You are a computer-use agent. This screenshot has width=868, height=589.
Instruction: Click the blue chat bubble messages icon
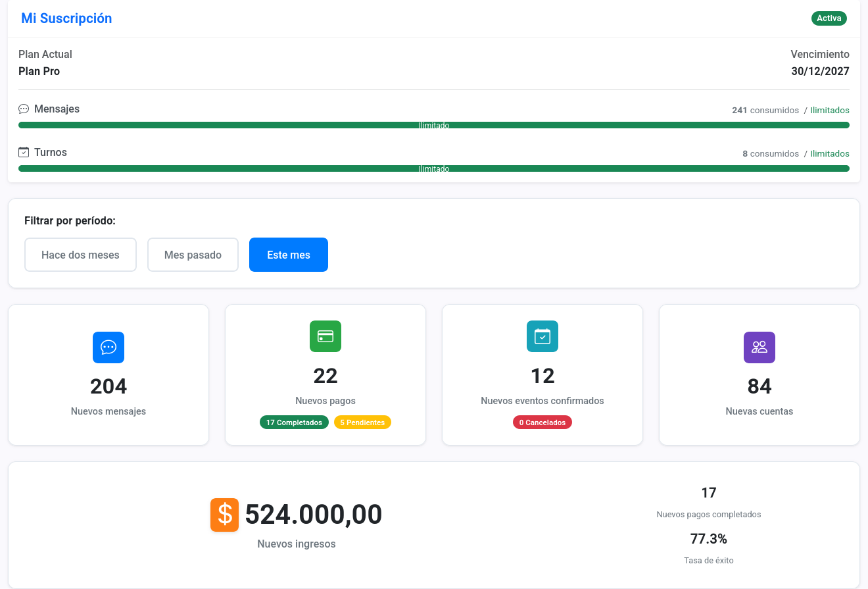(108, 347)
